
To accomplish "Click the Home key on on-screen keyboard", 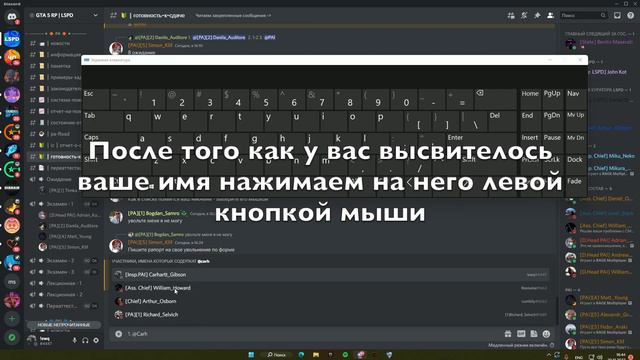I will (x=530, y=99).
